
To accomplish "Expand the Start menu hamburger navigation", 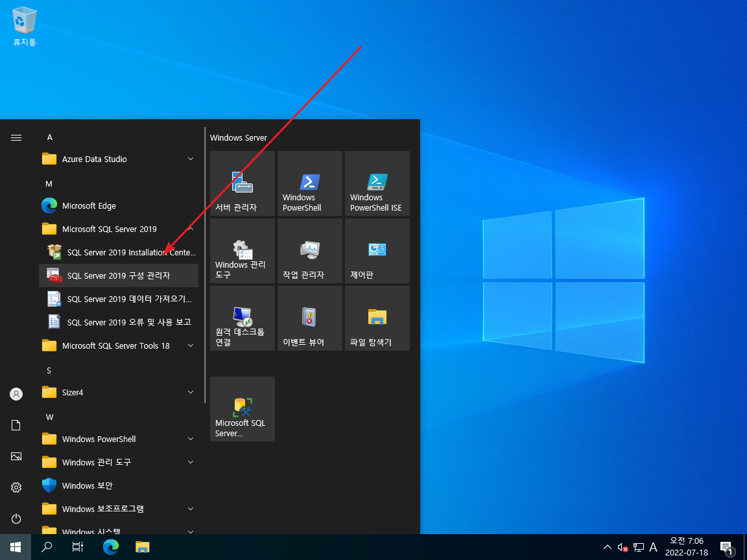I will coord(16,137).
